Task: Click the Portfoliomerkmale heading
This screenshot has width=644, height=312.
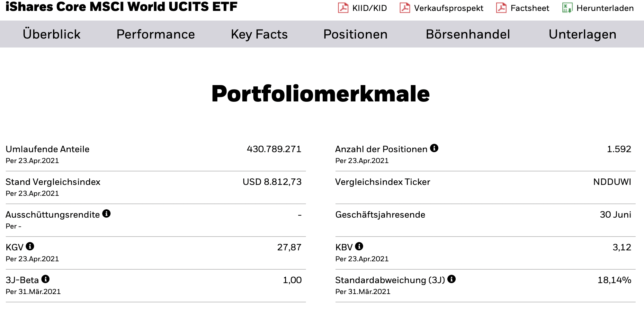Action: (320, 94)
